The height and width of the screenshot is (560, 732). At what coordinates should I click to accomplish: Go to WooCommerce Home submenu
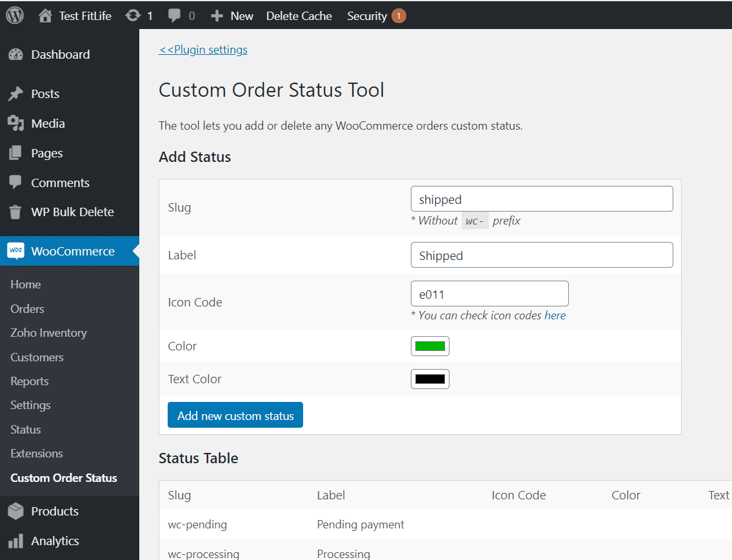(x=26, y=285)
